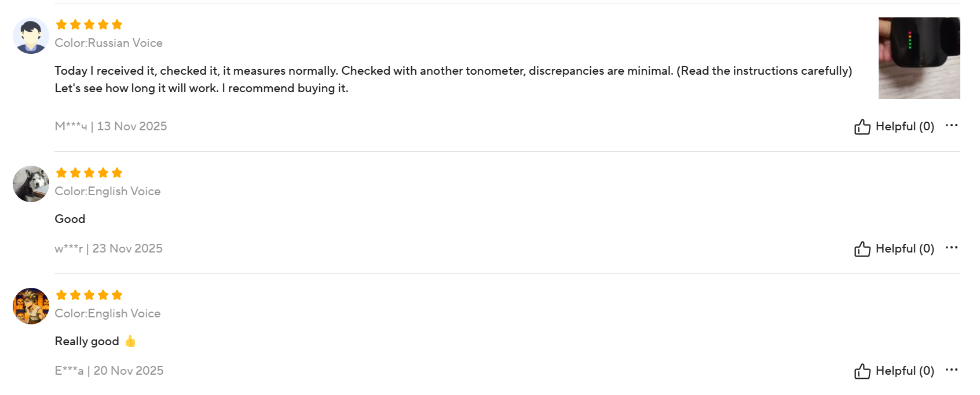The image size is (980, 395).
Task: Click reviewer name w***r
Action: coord(68,248)
